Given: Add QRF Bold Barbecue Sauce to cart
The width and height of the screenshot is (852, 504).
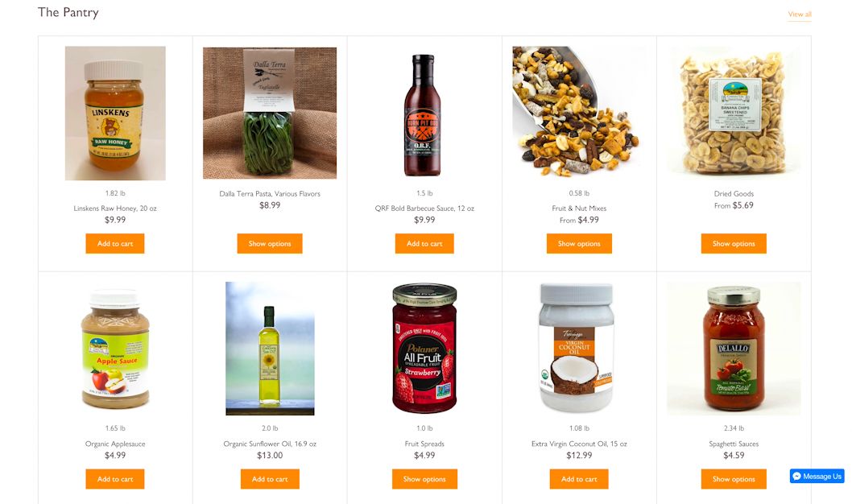Looking at the screenshot, I should tap(424, 243).
